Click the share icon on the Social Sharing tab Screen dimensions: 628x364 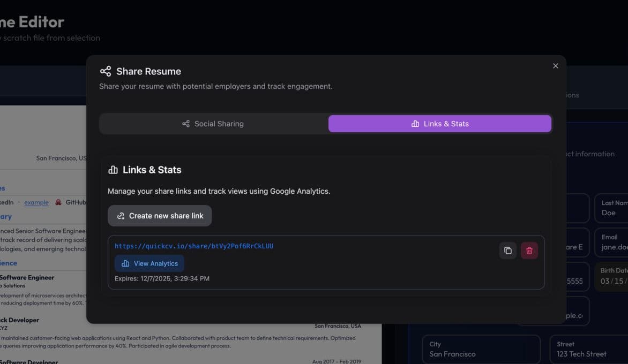click(185, 123)
